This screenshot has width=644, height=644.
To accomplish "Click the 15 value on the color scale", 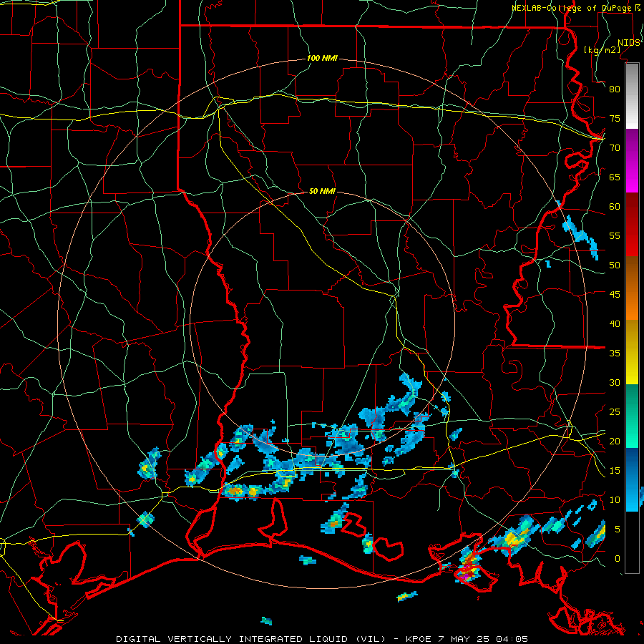I will pyautogui.click(x=615, y=471).
